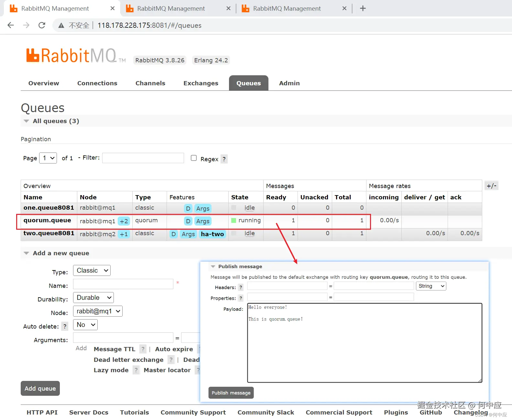This screenshot has height=420, width=512.
Task: Open the Headers help question mark
Action: pyautogui.click(x=241, y=287)
